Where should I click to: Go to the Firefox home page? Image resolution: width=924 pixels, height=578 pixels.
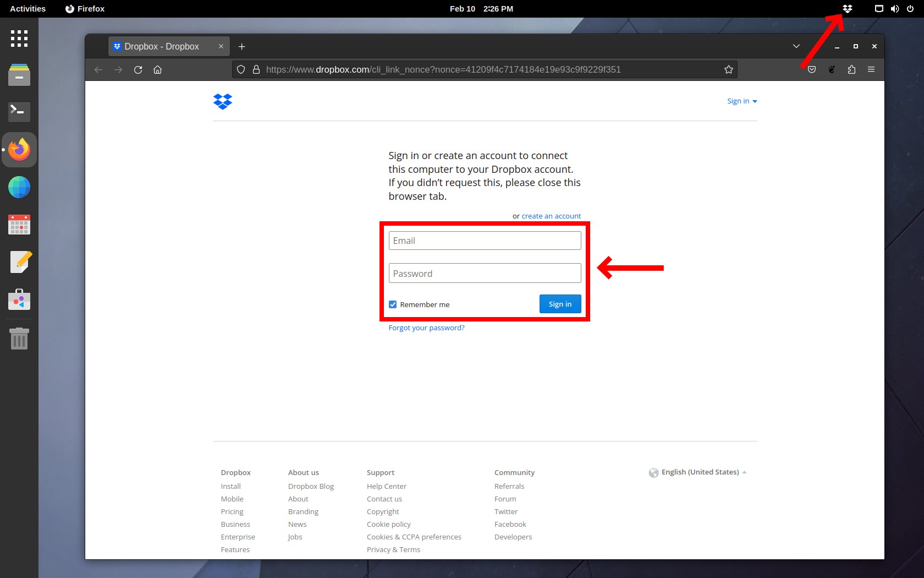pyautogui.click(x=158, y=70)
